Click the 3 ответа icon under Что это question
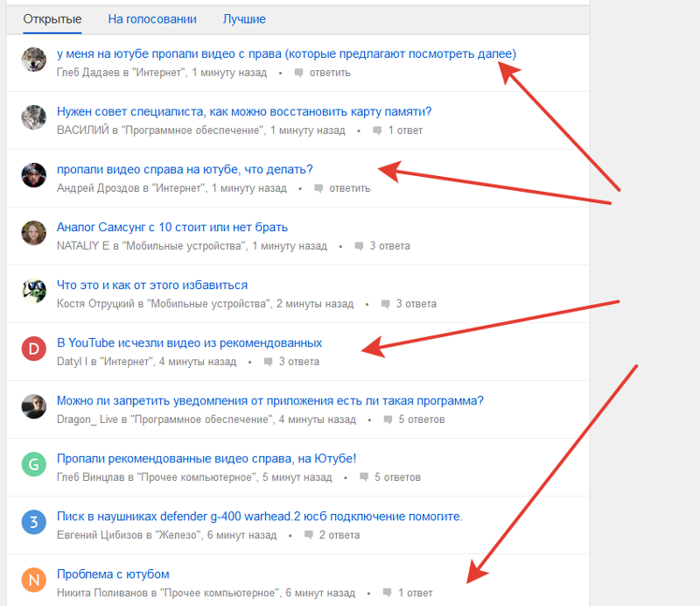 pos(385,304)
